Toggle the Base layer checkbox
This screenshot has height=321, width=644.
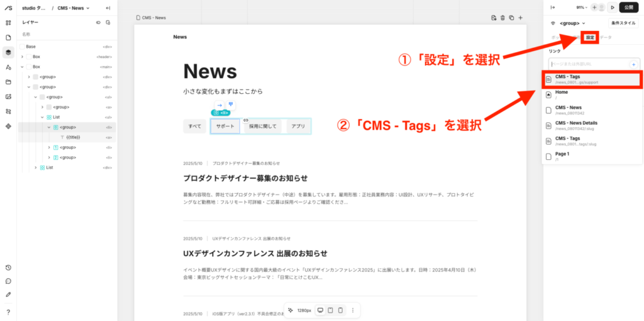pos(22,47)
